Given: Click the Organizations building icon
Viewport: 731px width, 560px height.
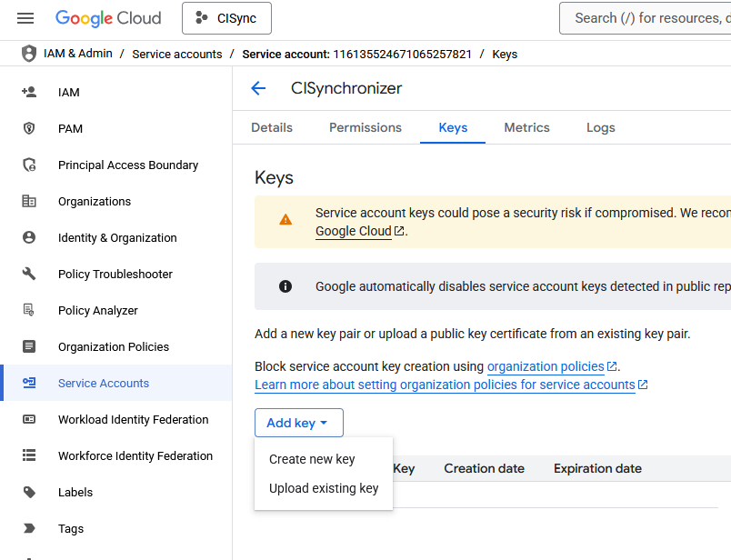Looking at the screenshot, I should [29, 201].
